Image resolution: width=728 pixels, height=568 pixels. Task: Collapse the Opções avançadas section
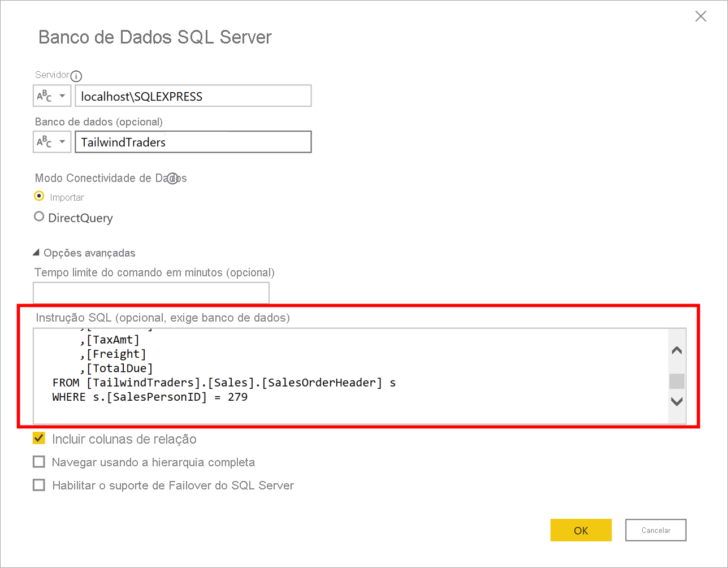tap(37, 253)
